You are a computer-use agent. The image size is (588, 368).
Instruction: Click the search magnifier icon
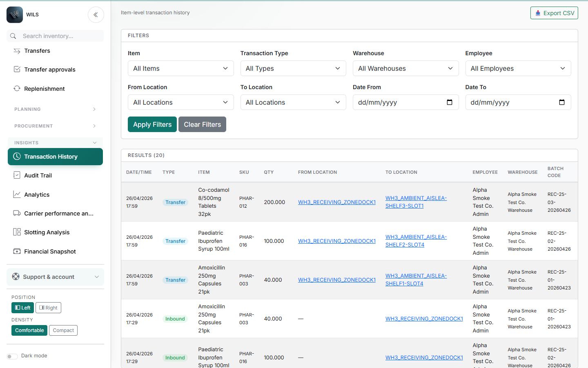pyautogui.click(x=13, y=36)
